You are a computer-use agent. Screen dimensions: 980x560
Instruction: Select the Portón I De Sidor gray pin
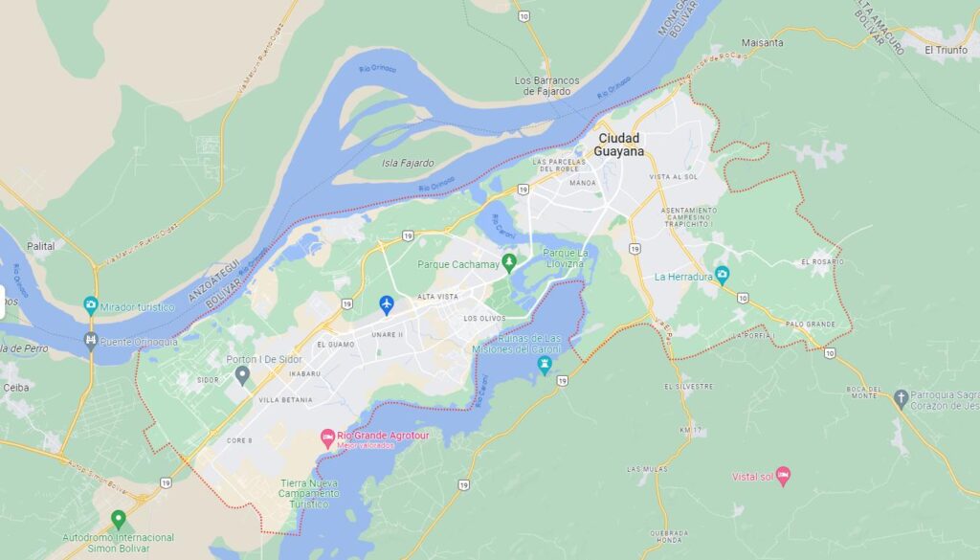(242, 375)
